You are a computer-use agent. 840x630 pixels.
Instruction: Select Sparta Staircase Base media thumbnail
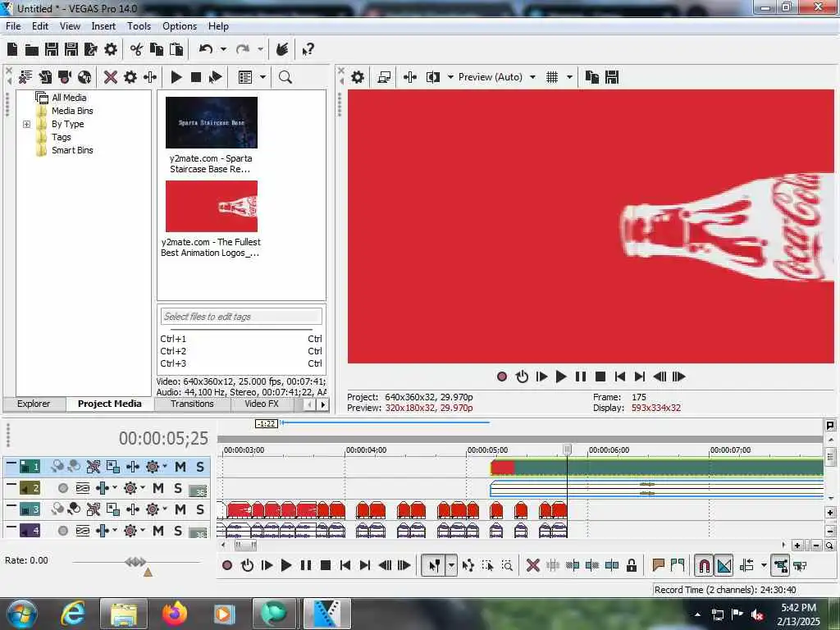(212, 122)
